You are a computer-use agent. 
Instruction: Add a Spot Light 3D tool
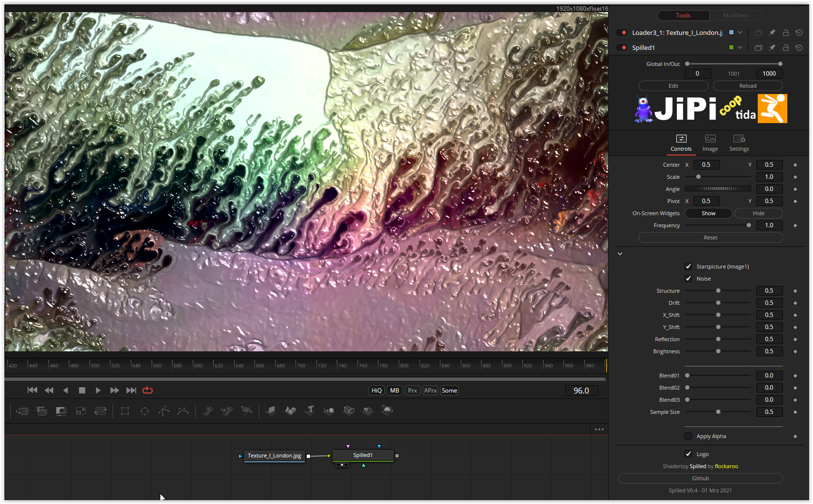pyautogui.click(x=368, y=411)
